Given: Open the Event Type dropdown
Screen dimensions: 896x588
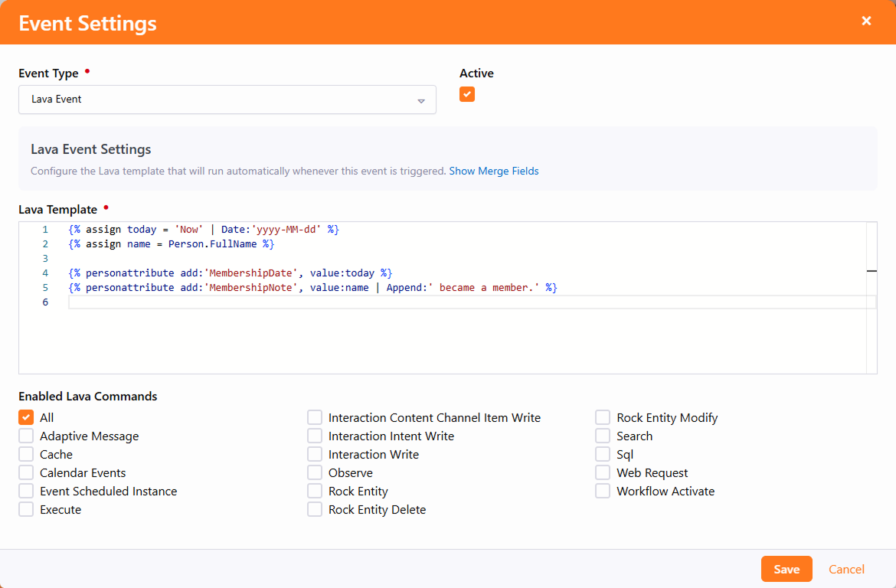Looking at the screenshot, I should coord(227,100).
